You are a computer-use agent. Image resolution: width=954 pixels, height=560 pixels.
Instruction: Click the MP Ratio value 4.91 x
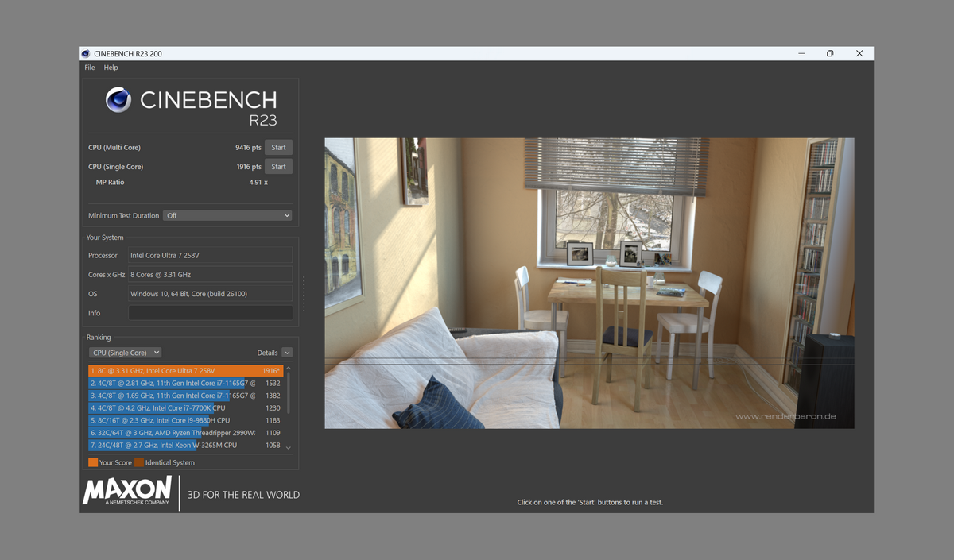coord(258,182)
